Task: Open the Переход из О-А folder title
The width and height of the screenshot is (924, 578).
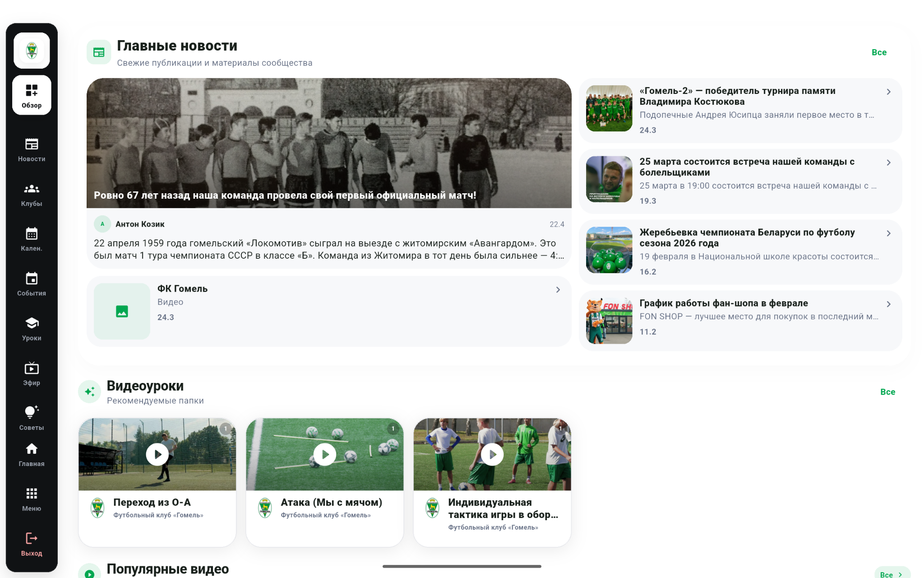Action: 152,503
